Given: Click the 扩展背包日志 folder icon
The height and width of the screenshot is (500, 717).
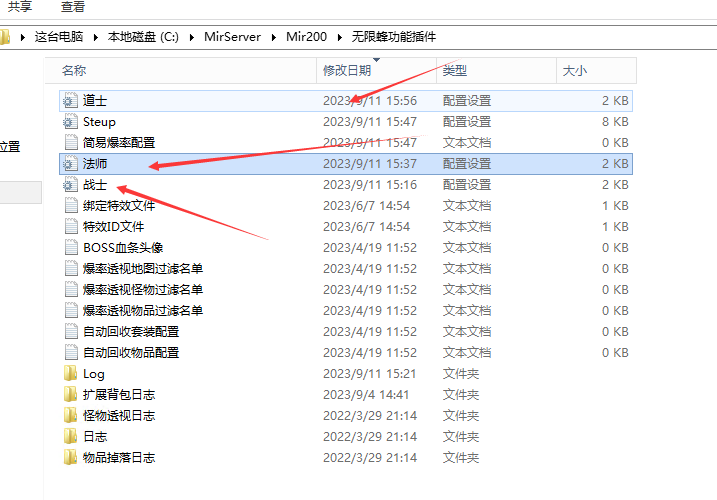Looking at the screenshot, I should (69, 395).
